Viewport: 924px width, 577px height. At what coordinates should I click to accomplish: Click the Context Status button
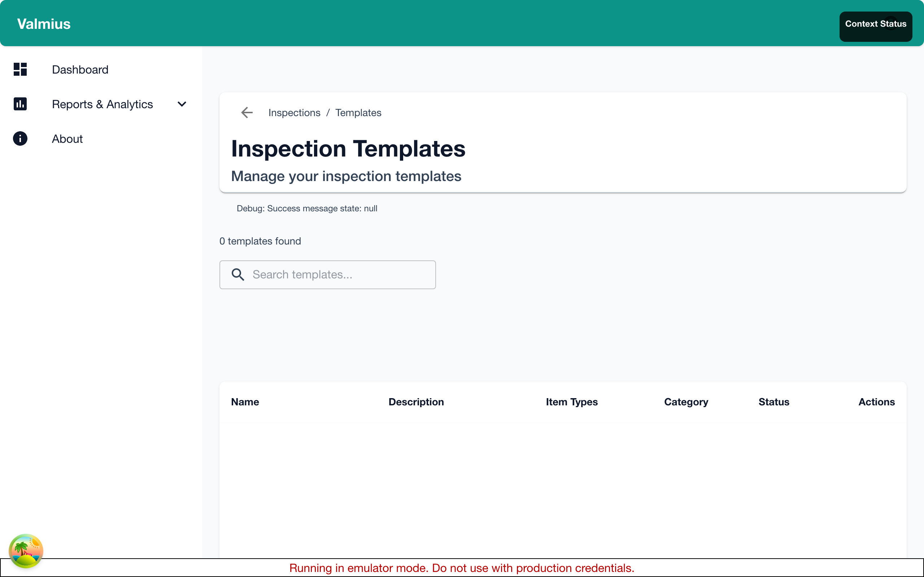pos(875,24)
